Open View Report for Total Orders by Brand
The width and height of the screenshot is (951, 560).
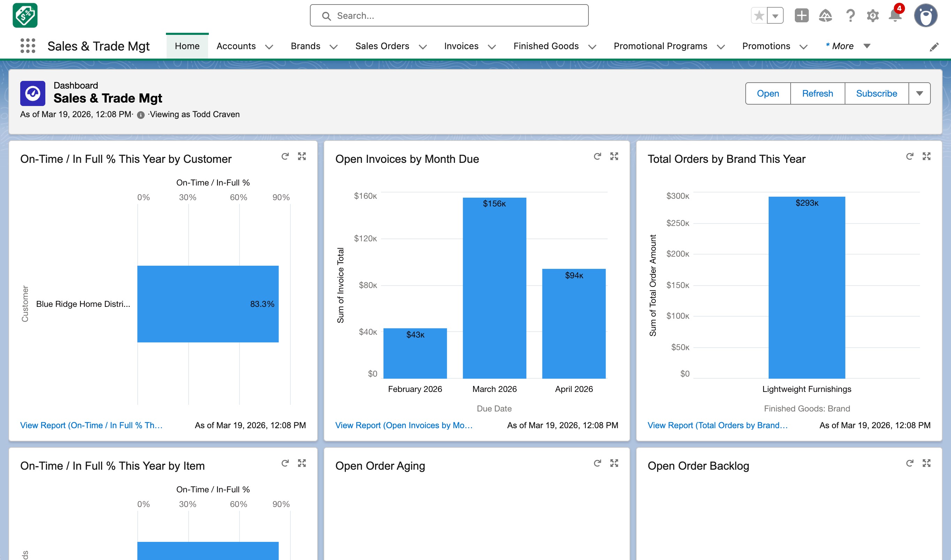(x=717, y=425)
